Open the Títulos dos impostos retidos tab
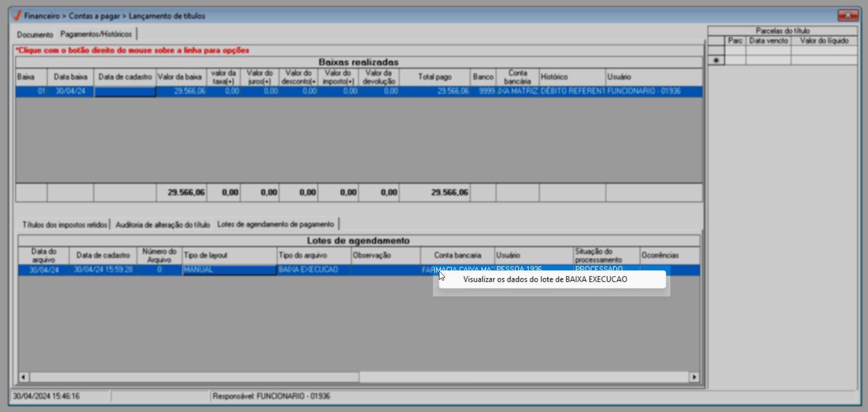Viewport: 868px width, 412px height. [x=65, y=224]
